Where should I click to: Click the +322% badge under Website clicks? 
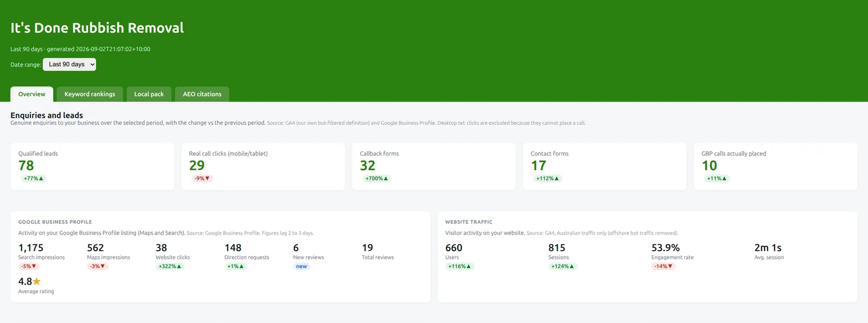click(170, 266)
